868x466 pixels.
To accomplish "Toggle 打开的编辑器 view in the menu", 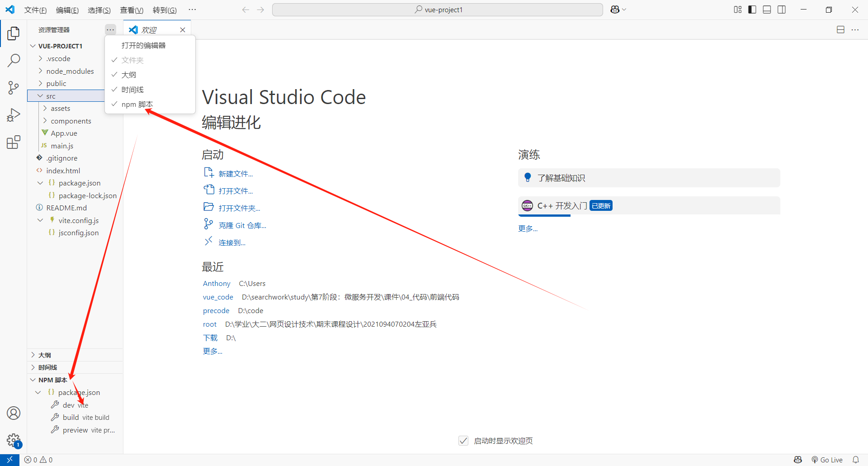I will 150,45.
